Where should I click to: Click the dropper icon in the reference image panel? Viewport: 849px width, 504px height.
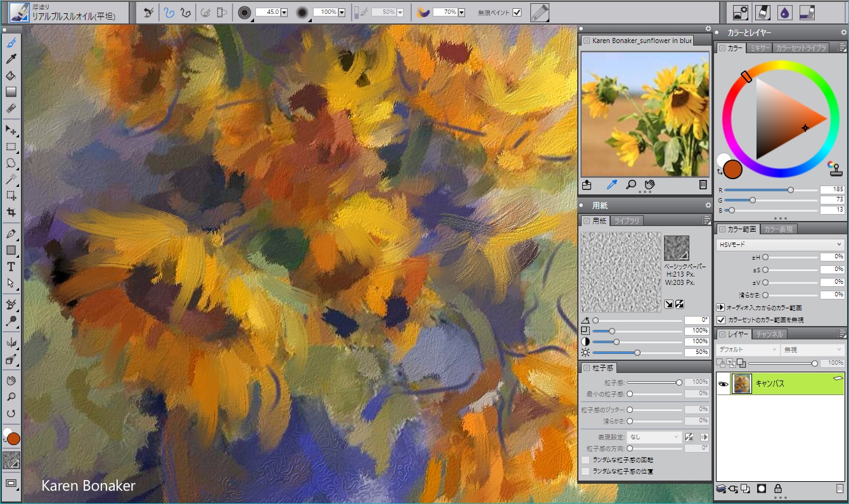coord(611,185)
